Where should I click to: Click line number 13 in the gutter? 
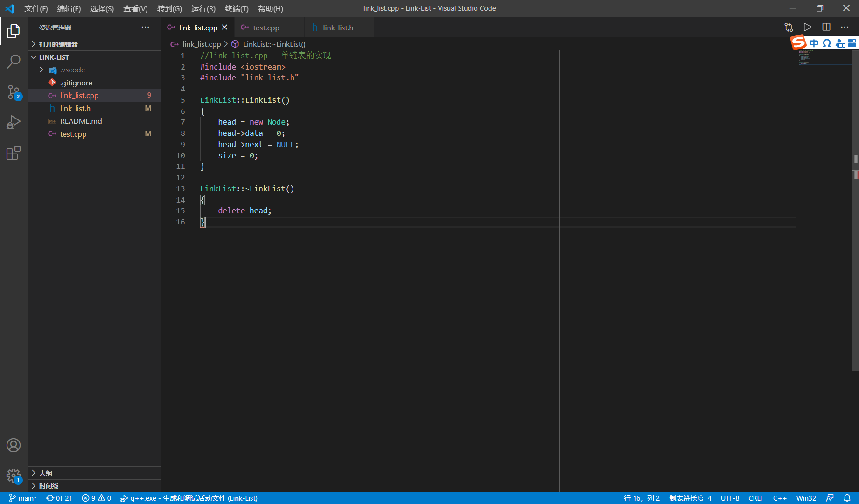pyautogui.click(x=181, y=189)
